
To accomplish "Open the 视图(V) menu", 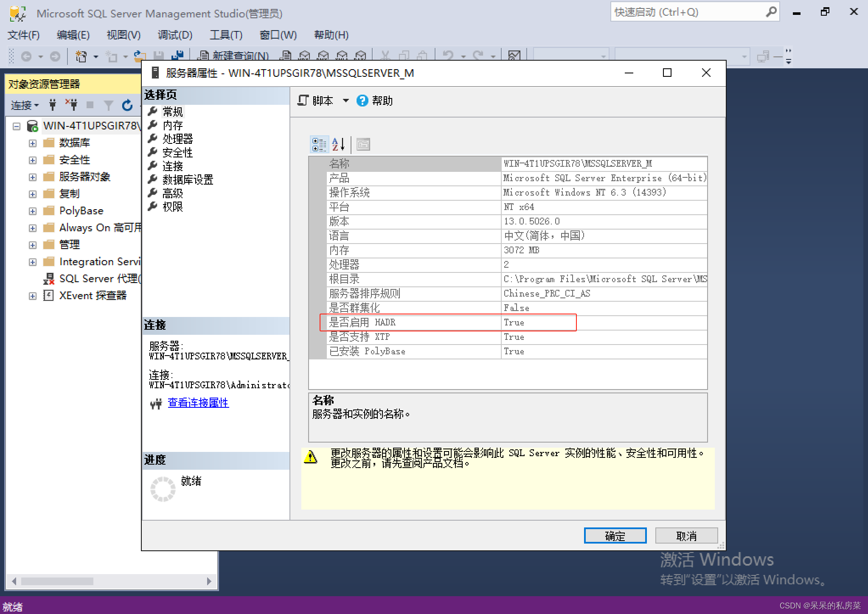I will (x=124, y=35).
